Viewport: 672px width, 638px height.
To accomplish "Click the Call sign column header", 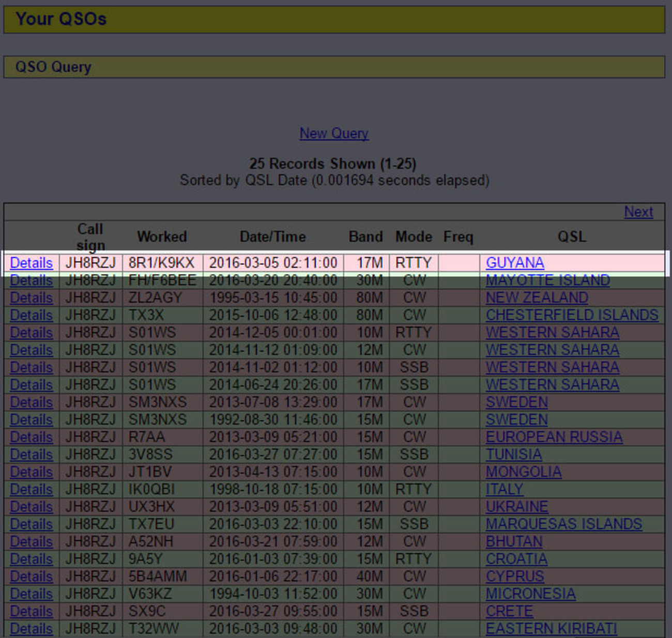I will [x=90, y=237].
